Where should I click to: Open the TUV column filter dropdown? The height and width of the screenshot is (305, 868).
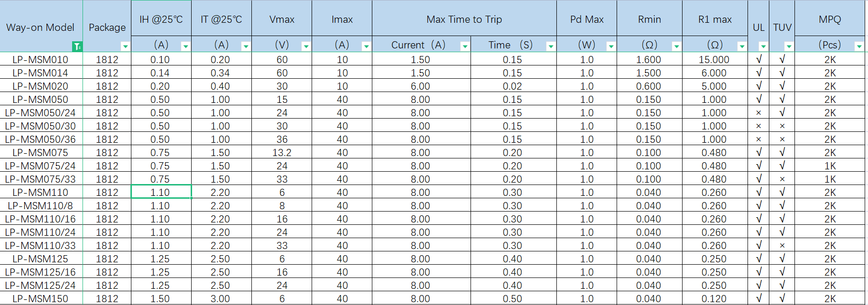pos(789,46)
